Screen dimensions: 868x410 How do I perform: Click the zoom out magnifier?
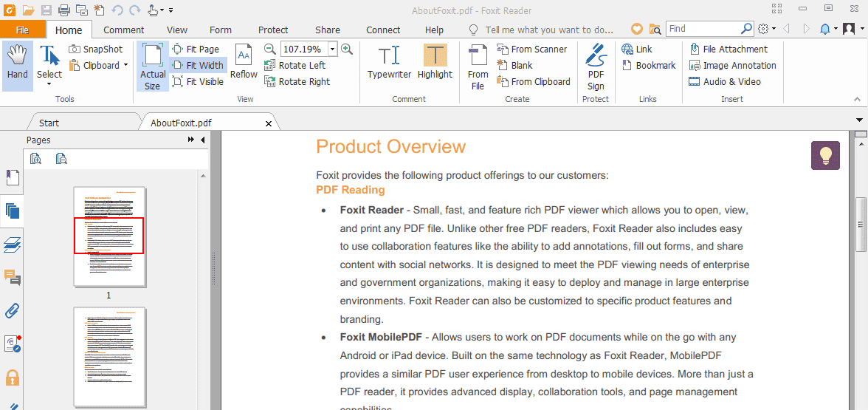pos(269,49)
